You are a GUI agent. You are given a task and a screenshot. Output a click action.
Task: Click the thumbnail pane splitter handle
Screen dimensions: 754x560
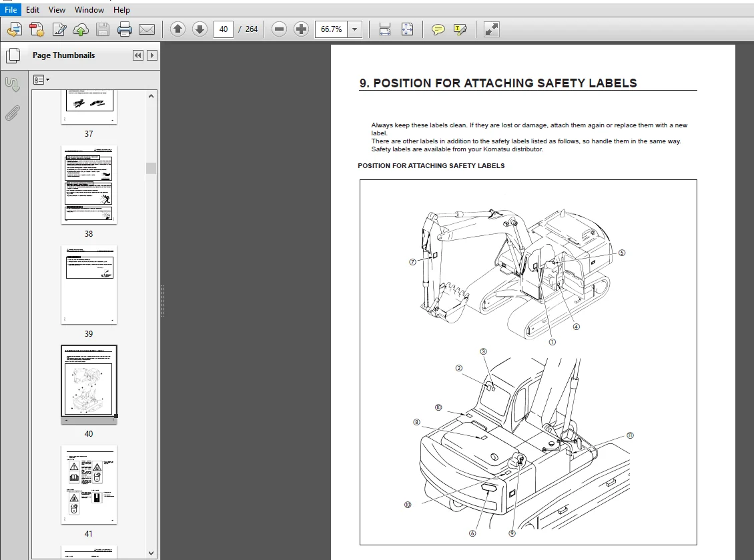pos(163,301)
